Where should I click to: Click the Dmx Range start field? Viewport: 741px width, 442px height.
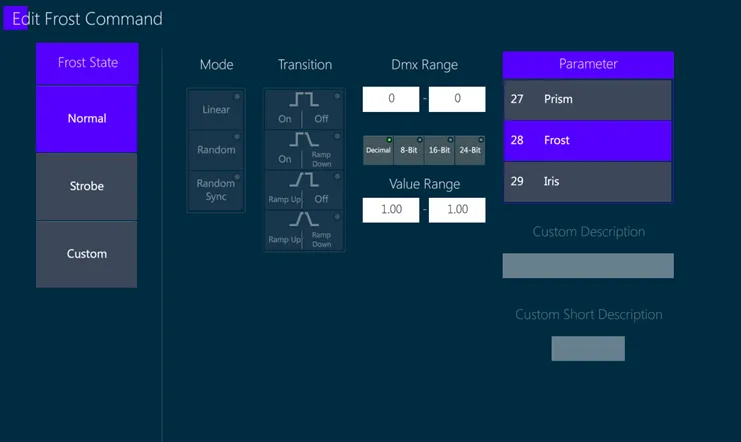[x=391, y=99]
